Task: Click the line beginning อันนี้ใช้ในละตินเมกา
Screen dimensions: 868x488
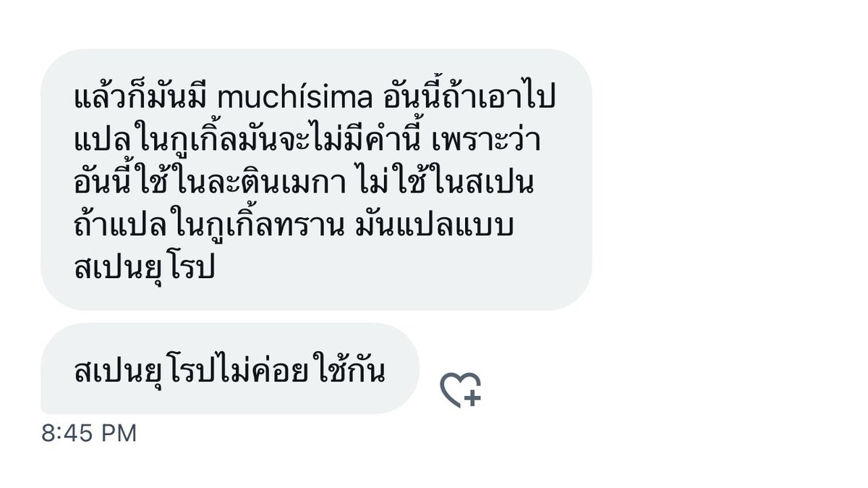Action: [x=304, y=185]
